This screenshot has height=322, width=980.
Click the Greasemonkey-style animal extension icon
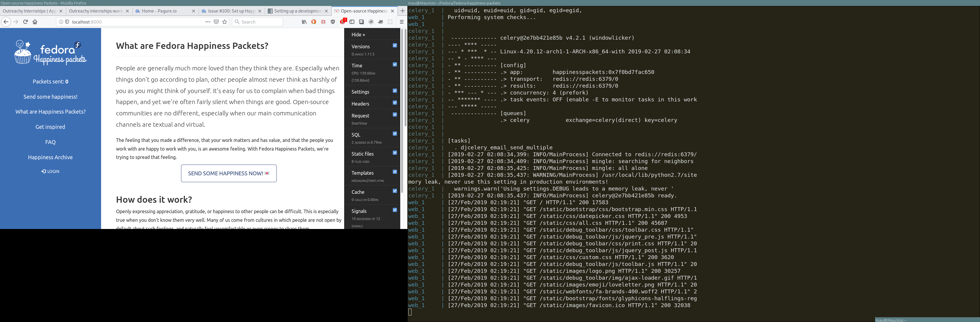pos(381,22)
